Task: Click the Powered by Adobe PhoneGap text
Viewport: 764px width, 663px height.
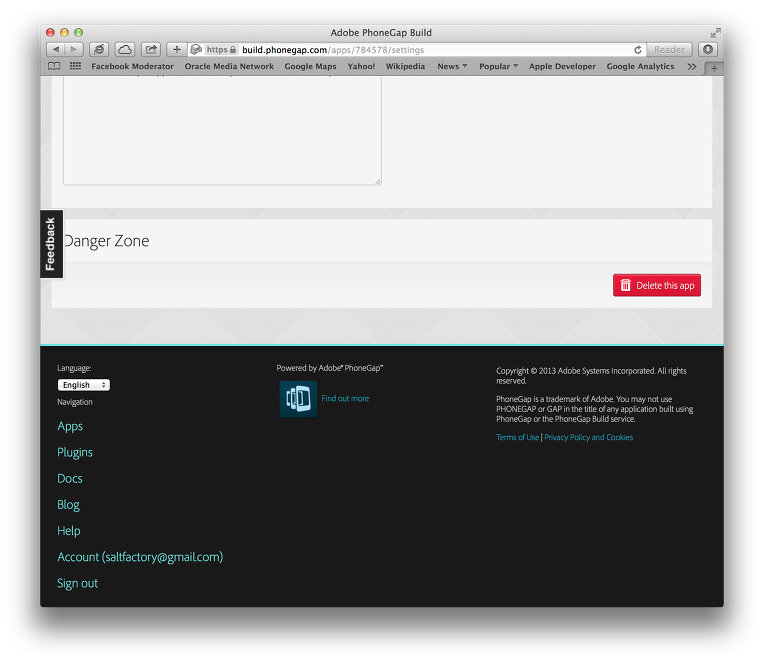Action: click(x=330, y=368)
